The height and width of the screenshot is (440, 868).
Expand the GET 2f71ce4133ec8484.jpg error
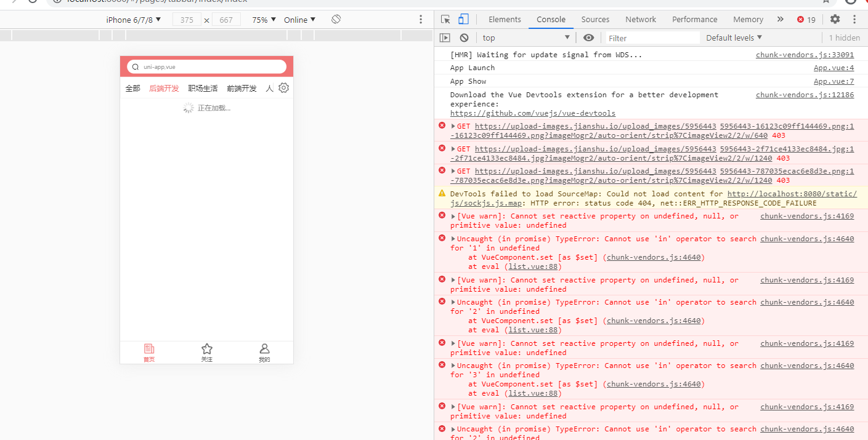(x=453, y=149)
